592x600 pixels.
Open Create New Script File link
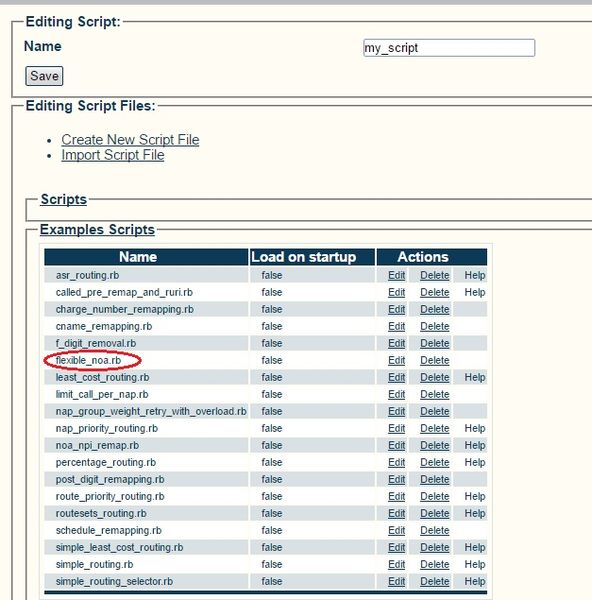130,140
